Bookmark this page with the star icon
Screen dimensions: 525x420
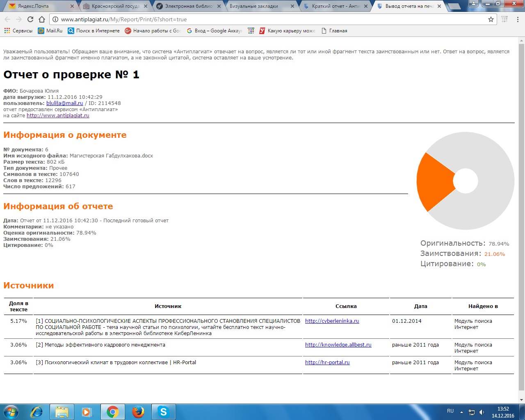pyautogui.click(x=491, y=19)
